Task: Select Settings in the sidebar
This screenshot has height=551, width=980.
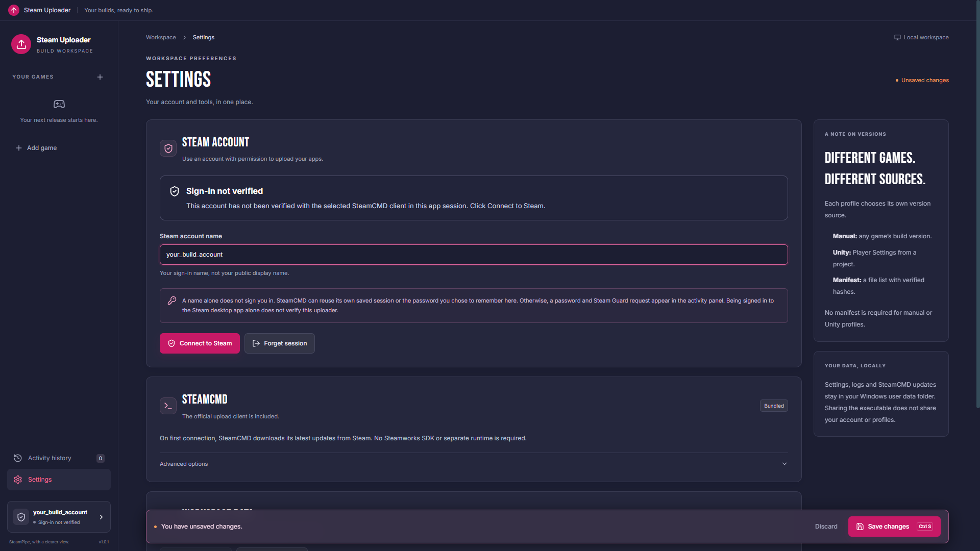Action: [x=59, y=480]
